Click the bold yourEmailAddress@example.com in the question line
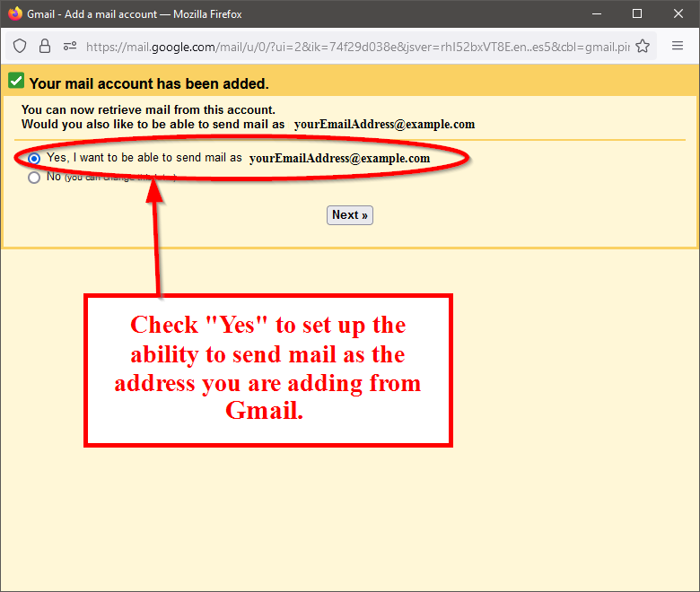Viewport: 700px width, 592px height. pos(384,125)
